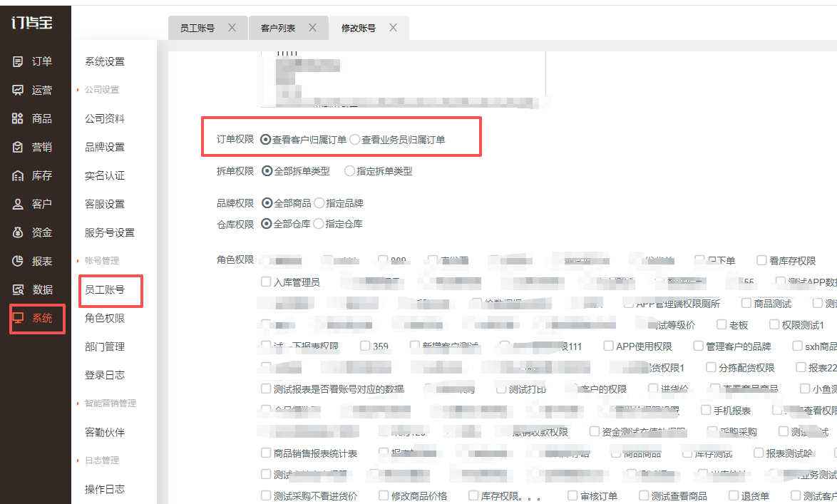The height and width of the screenshot is (504, 837).
Task: Check the 手机报表 checkbox
Action: pos(706,409)
